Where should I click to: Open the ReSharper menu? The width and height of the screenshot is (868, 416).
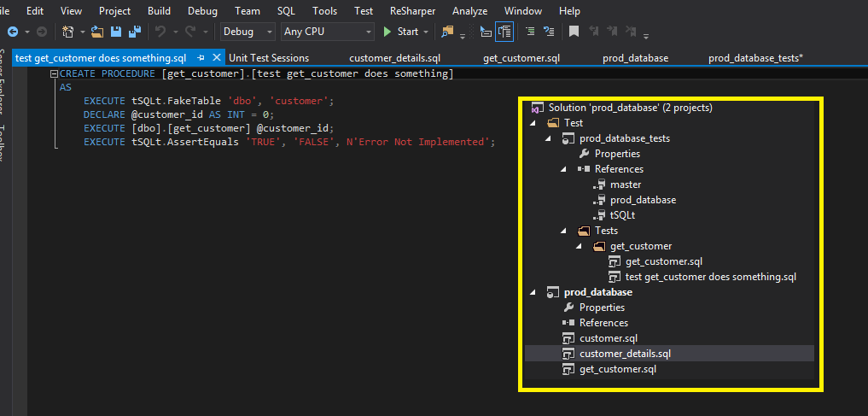tap(411, 11)
